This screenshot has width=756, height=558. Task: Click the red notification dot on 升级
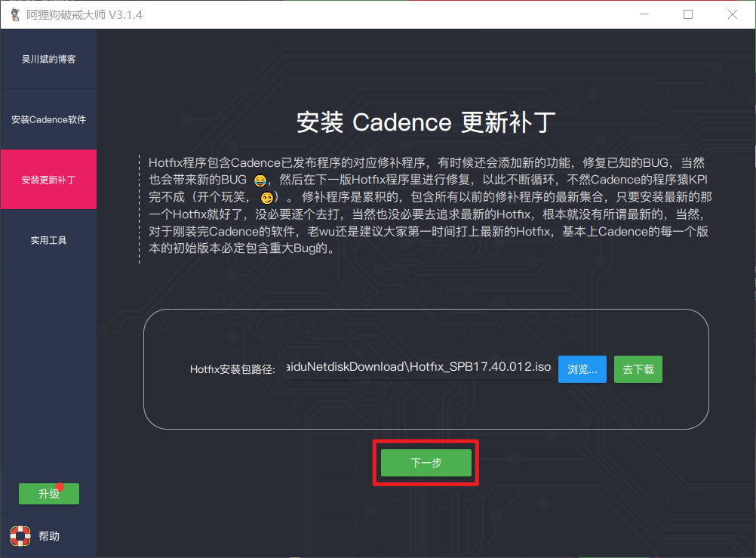tap(60, 487)
